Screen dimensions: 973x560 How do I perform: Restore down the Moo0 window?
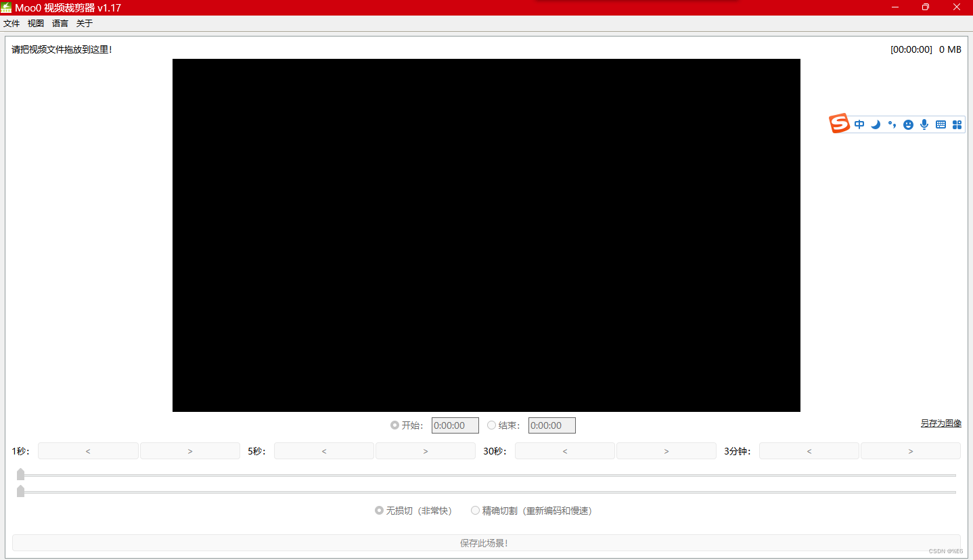tap(926, 7)
